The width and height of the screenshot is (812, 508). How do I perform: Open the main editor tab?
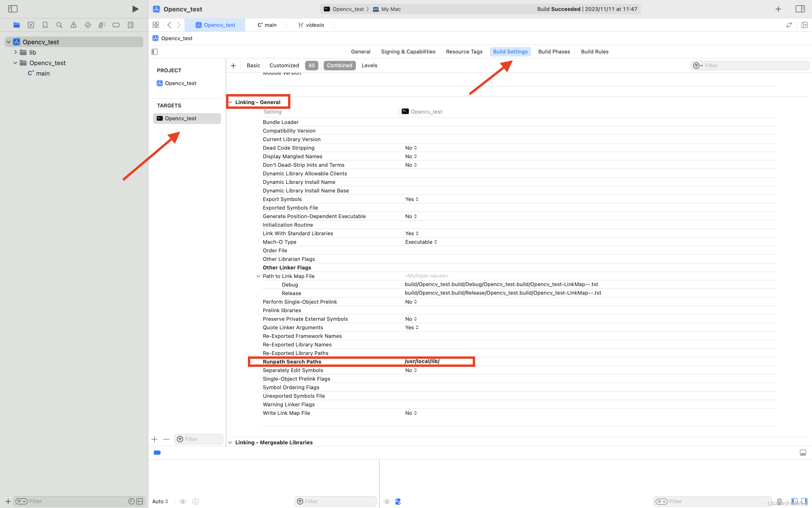pyautogui.click(x=267, y=25)
